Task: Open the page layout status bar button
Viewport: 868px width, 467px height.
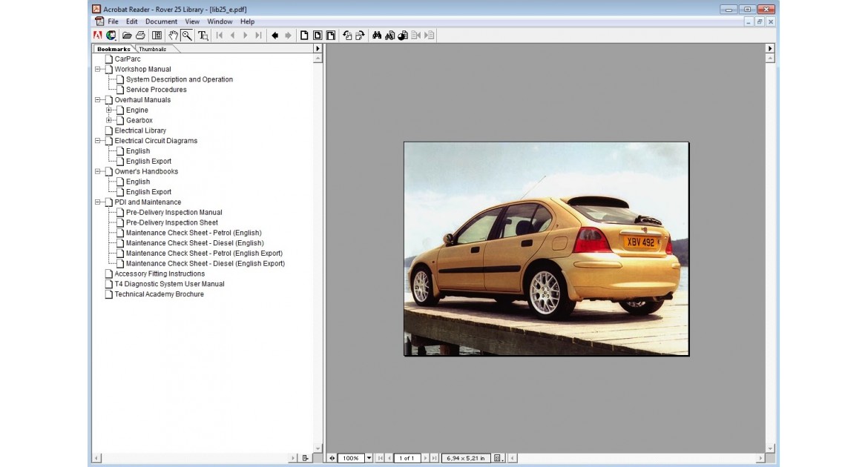Action: click(x=499, y=458)
